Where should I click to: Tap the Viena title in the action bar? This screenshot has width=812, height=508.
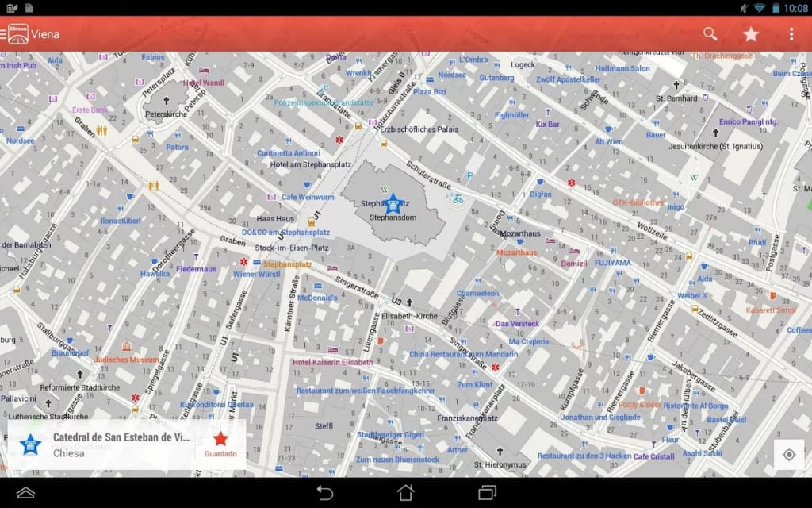[x=45, y=33]
